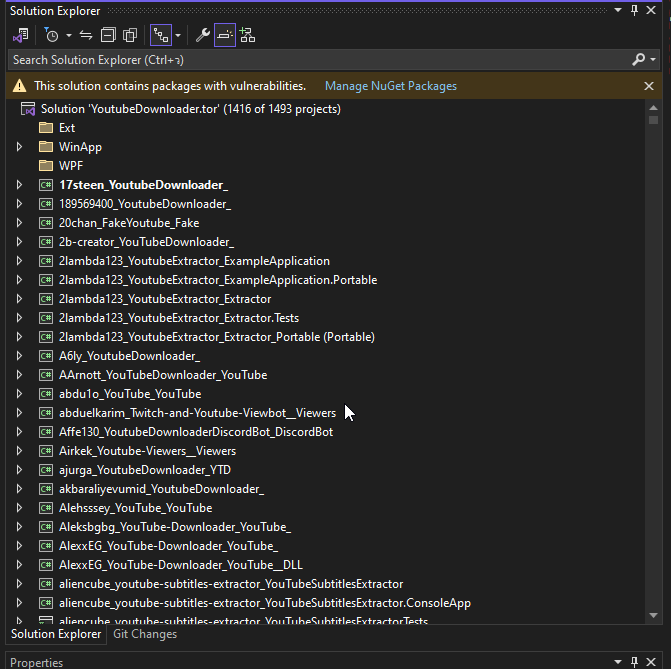Click C# icon of abdu1o_YouTube_YouTube
This screenshot has width=671, height=669.
(46, 394)
